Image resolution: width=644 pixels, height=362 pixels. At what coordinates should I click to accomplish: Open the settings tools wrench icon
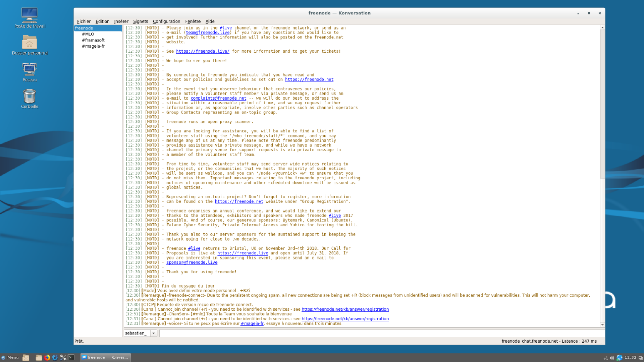click(x=63, y=358)
